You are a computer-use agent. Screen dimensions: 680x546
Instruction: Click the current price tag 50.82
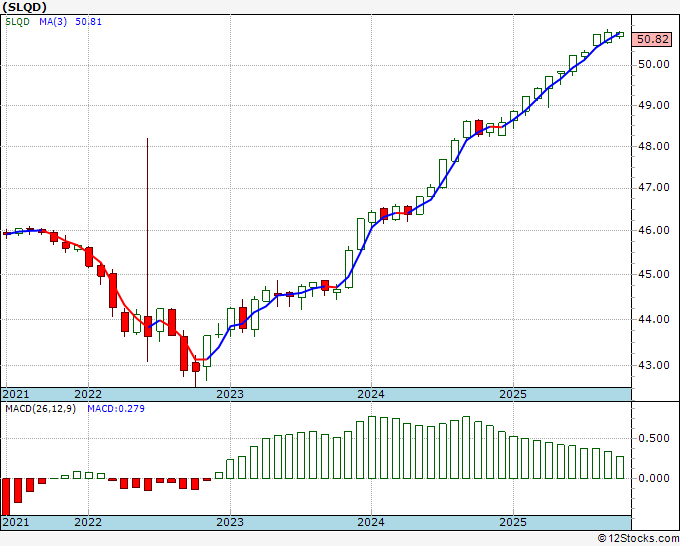(x=653, y=39)
